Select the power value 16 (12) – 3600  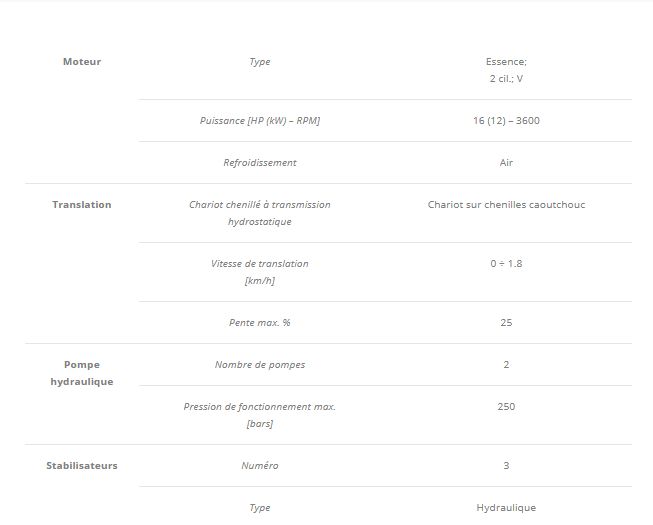point(506,121)
